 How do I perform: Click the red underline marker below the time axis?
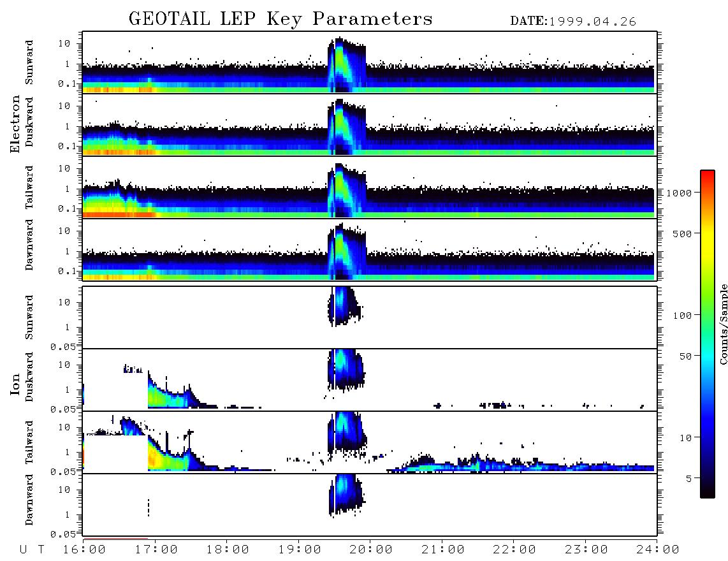pos(115,538)
